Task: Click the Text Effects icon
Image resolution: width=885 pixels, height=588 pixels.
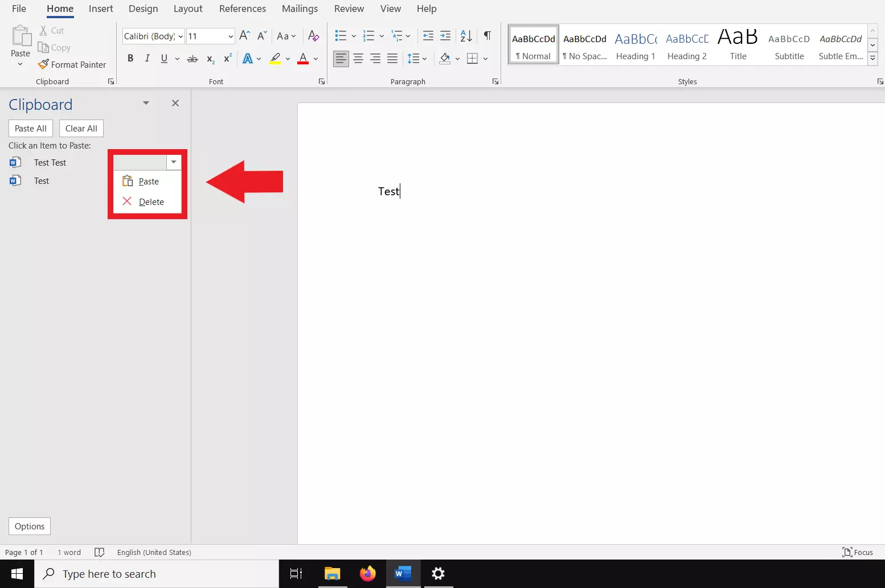Action: [248, 59]
